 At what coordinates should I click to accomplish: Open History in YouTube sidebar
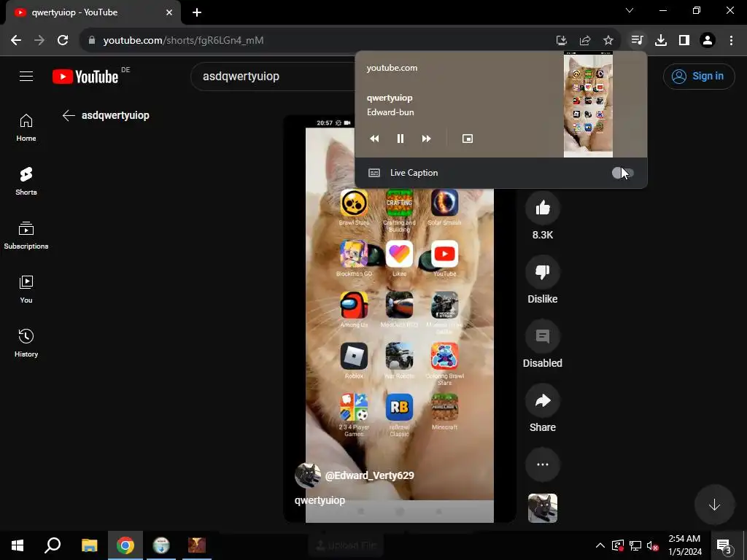coord(26,343)
